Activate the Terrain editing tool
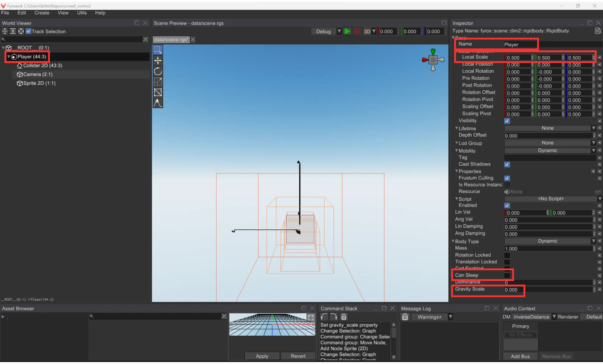This screenshot has height=364, width=603. click(158, 103)
